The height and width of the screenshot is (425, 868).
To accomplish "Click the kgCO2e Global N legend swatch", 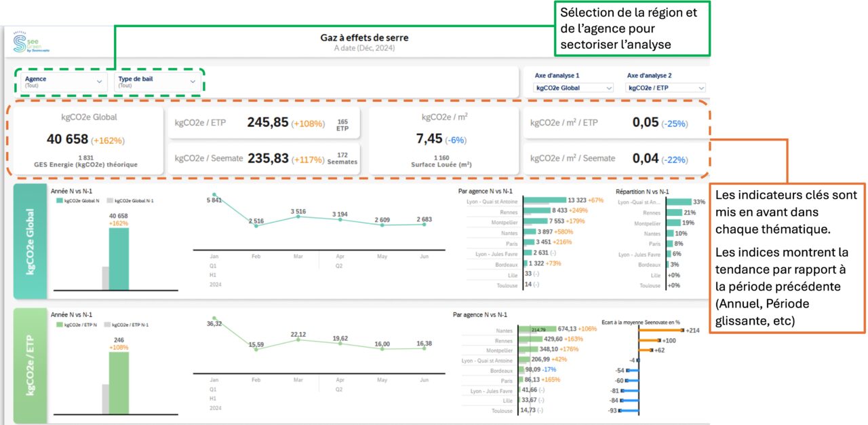I will [59, 201].
